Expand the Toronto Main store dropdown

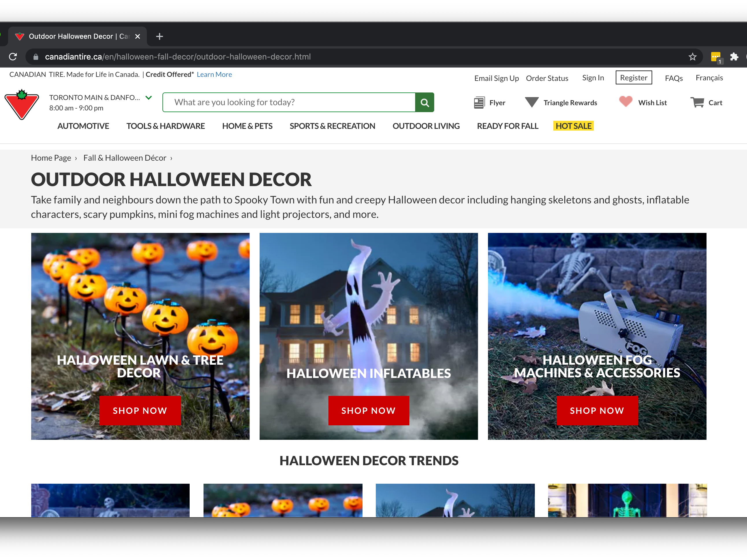click(149, 98)
